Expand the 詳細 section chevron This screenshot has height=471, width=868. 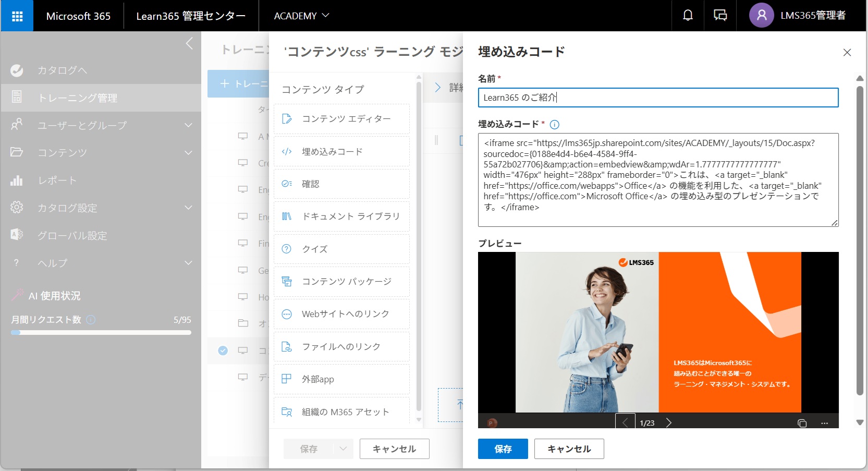point(438,88)
